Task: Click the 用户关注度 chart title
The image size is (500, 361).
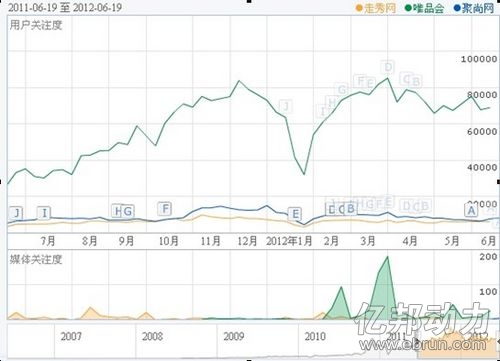Action: [x=36, y=25]
